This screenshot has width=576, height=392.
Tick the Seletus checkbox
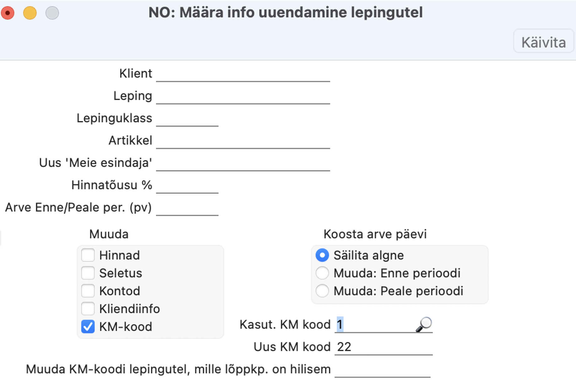click(x=88, y=273)
